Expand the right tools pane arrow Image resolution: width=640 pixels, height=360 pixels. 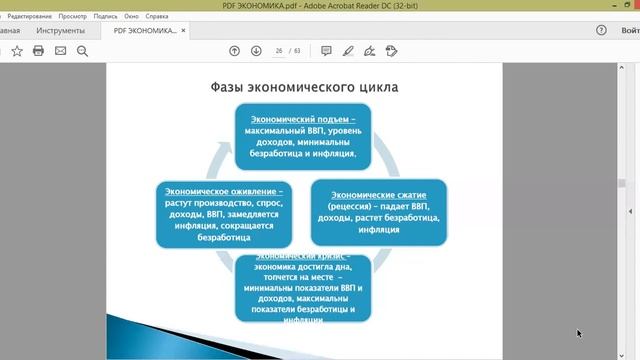(x=631, y=211)
